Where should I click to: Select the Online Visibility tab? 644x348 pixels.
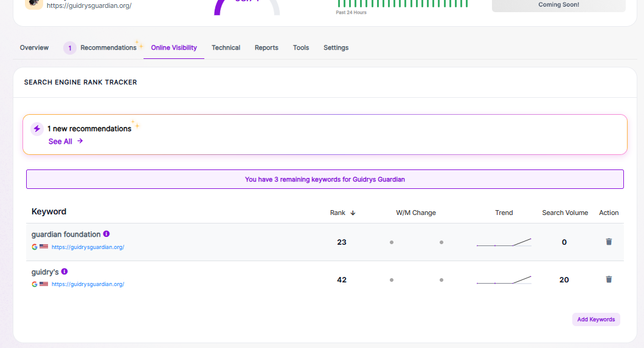click(174, 47)
